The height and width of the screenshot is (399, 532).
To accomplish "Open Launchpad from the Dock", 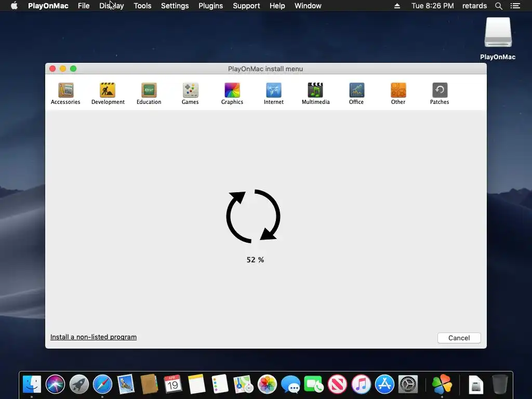I will tap(79, 384).
